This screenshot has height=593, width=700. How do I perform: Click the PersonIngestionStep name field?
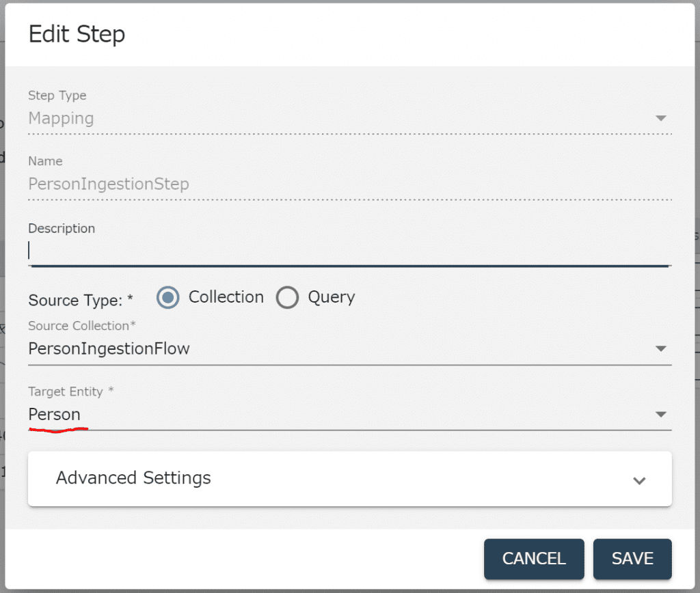[109, 184]
